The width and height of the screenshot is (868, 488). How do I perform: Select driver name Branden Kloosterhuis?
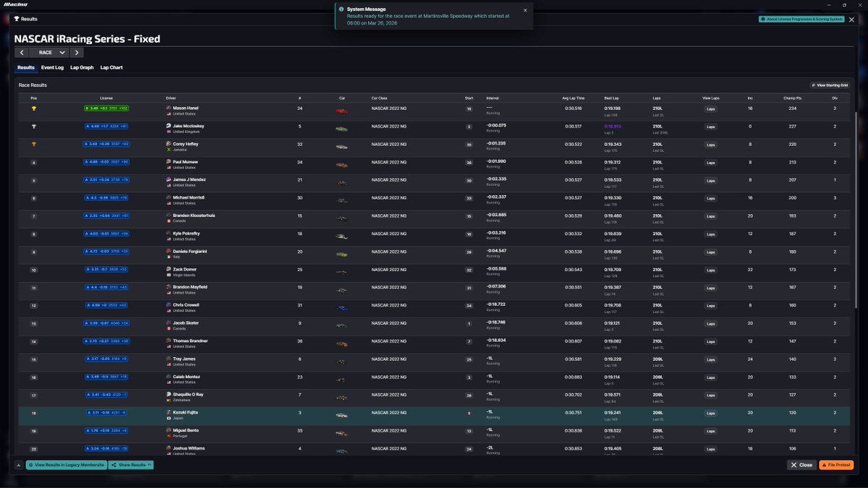click(194, 215)
